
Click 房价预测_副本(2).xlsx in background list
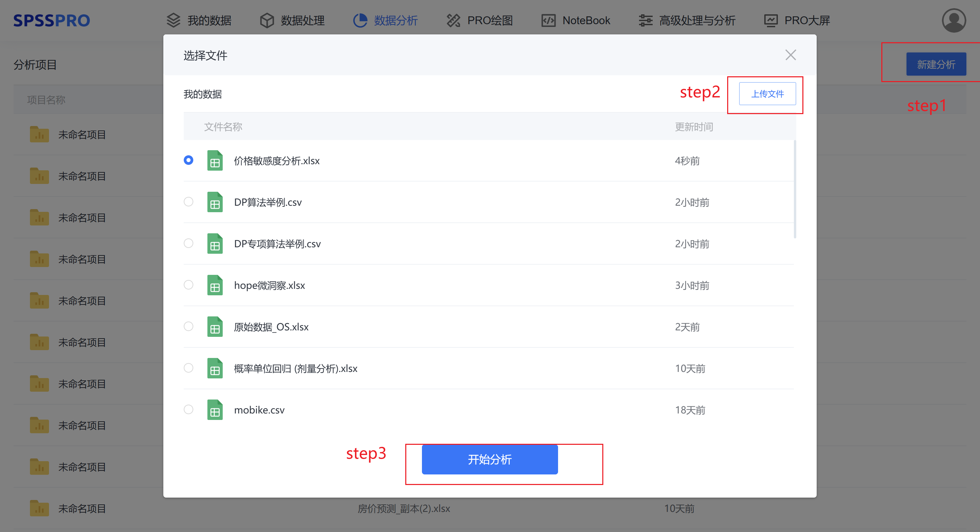pos(404,508)
